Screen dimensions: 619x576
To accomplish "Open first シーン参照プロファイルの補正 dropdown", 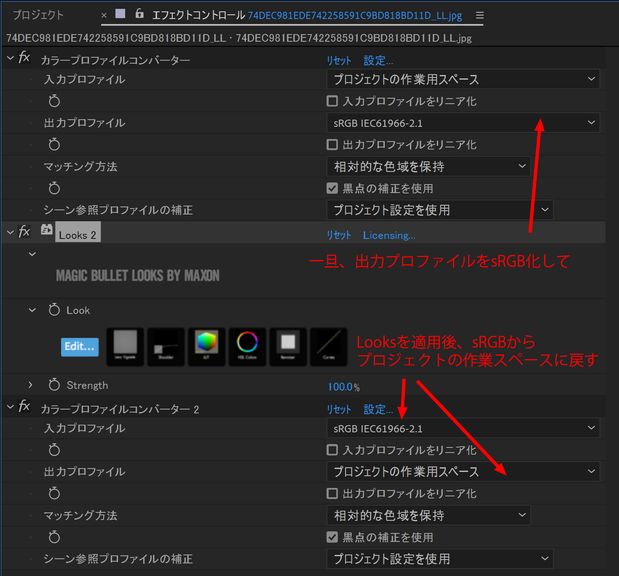I will click(440, 210).
